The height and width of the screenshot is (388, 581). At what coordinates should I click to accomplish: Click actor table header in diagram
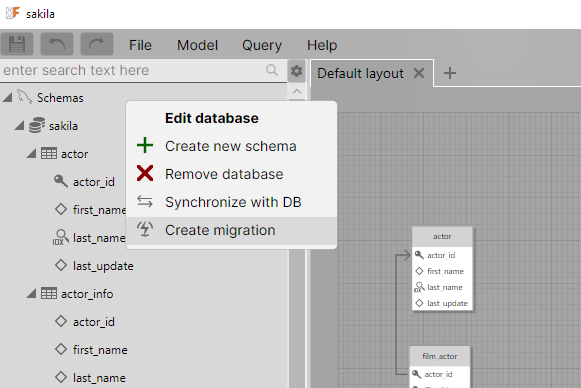442,236
